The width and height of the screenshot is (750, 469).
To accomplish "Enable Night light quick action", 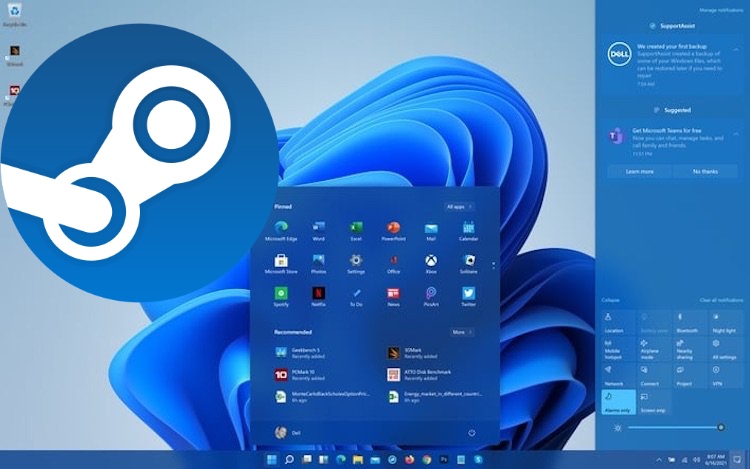I will tap(724, 323).
